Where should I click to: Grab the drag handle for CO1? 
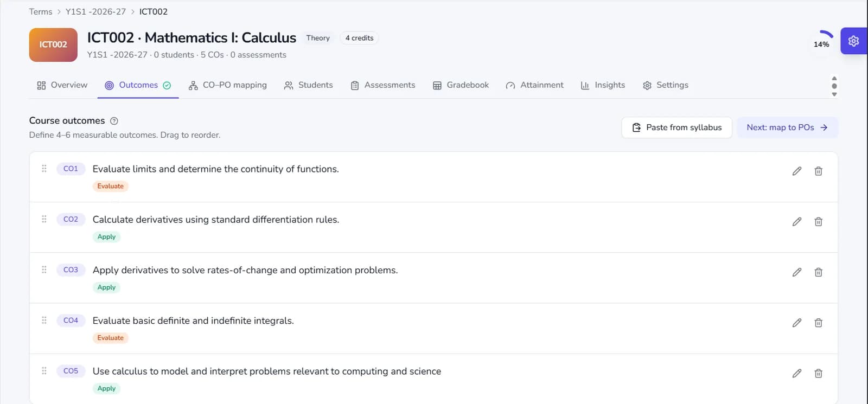tap(44, 169)
